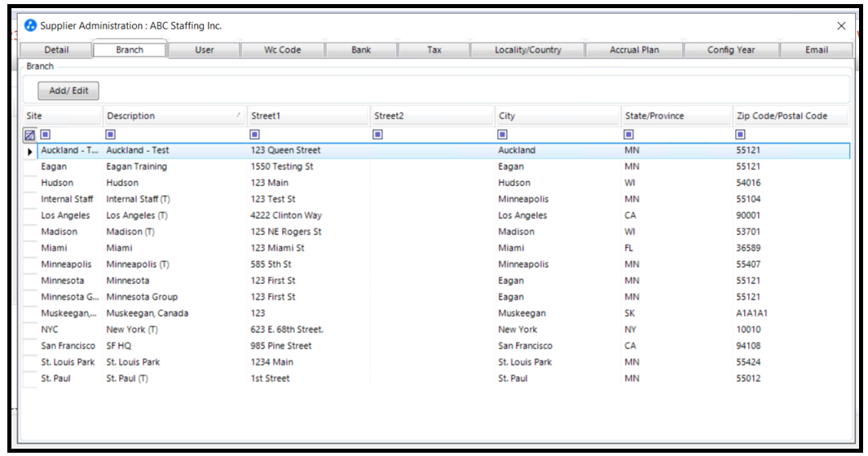Viewport: 868px width, 456px height.
Task: Switch to the Accrual Plan tab
Action: (x=634, y=50)
